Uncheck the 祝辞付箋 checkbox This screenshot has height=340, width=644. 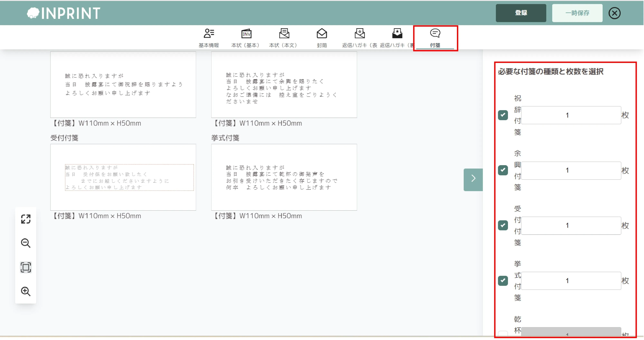click(x=503, y=115)
